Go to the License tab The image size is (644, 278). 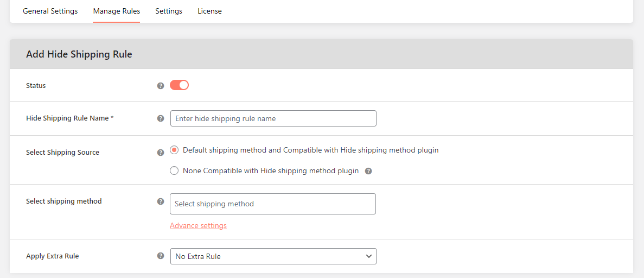tap(209, 11)
